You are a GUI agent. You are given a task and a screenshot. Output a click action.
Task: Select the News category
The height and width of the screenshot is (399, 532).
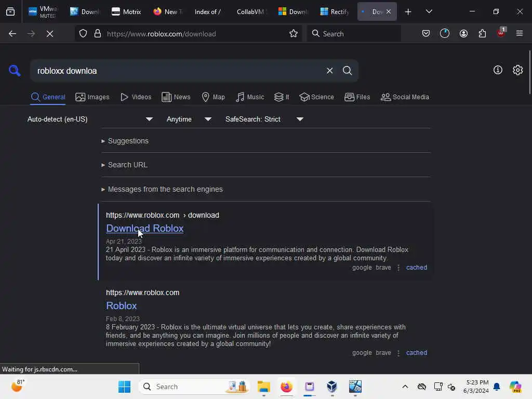click(176, 97)
